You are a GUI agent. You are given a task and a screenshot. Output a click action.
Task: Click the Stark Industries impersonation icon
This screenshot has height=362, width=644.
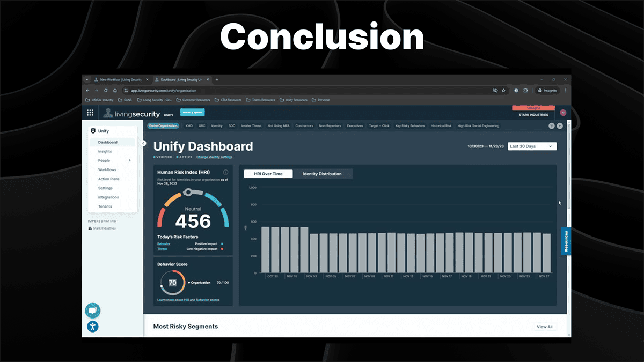point(90,228)
